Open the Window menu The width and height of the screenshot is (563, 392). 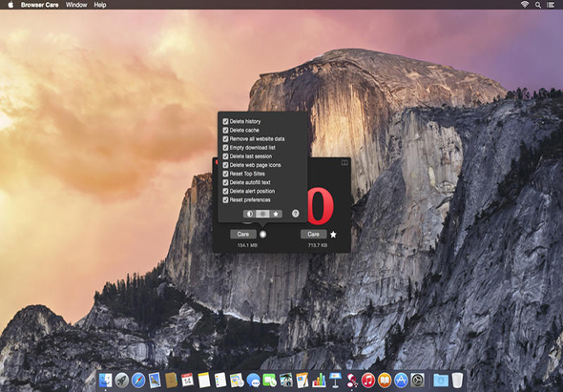coord(76,5)
